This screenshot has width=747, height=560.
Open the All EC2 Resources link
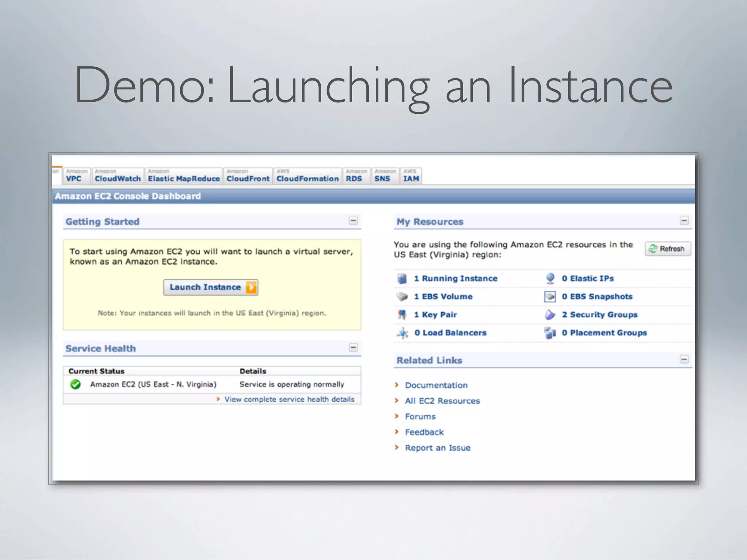(x=442, y=401)
